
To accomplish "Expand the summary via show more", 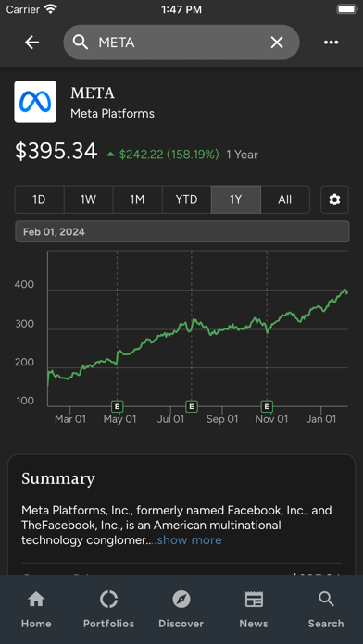I will (x=186, y=539).
